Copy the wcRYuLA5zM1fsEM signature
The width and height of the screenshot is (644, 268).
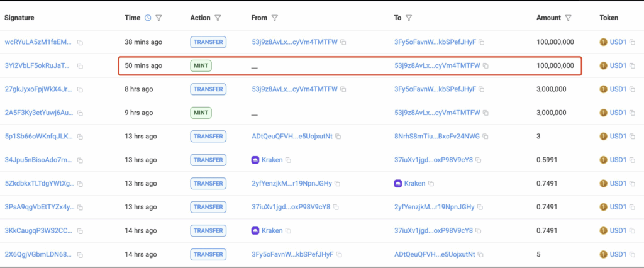pos(80,42)
